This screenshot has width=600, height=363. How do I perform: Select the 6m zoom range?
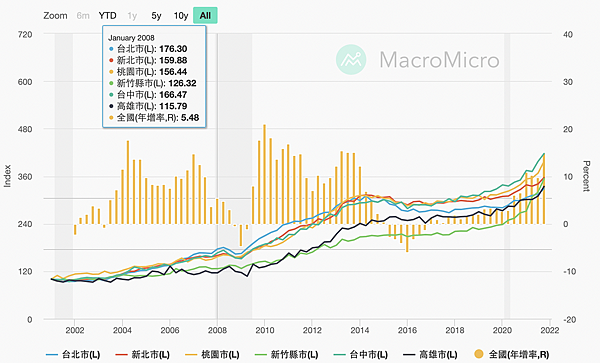pyautogui.click(x=83, y=16)
